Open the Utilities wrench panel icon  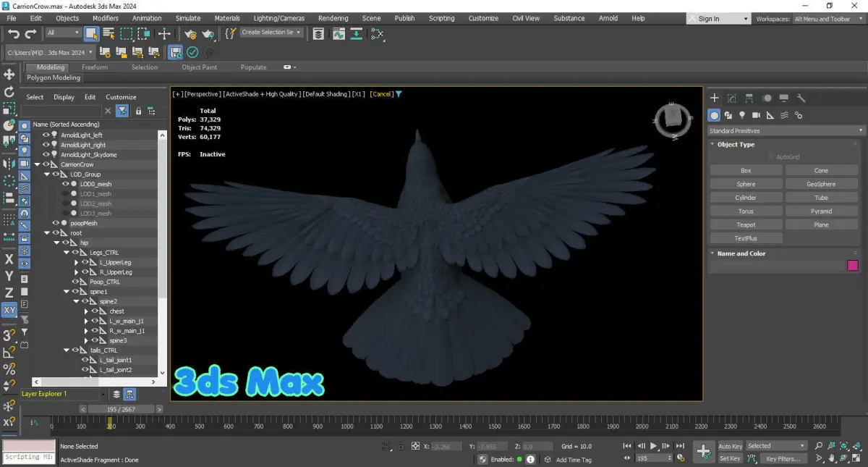click(x=801, y=98)
